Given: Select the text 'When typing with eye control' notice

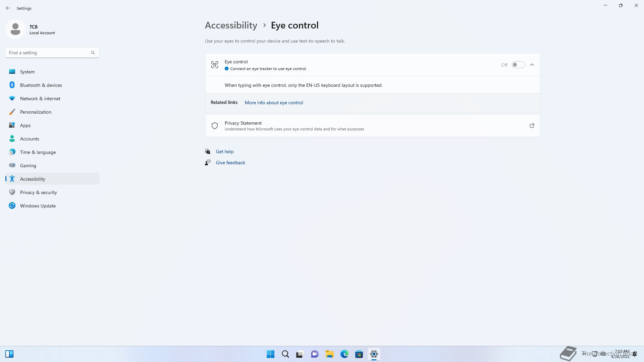Looking at the screenshot, I should click(304, 85).
